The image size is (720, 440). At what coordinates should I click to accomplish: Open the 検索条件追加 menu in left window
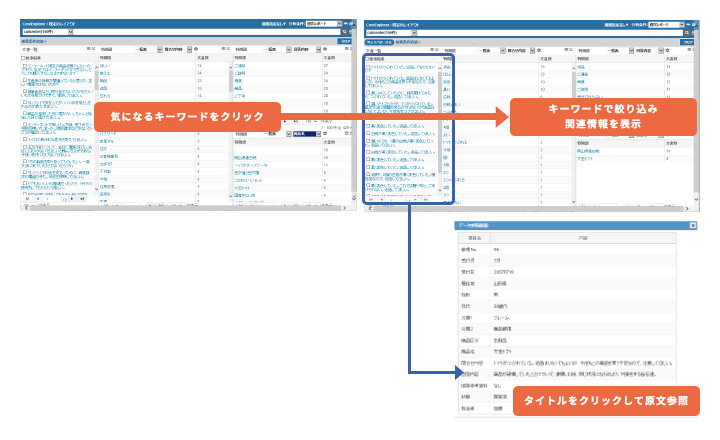[32, 41]
